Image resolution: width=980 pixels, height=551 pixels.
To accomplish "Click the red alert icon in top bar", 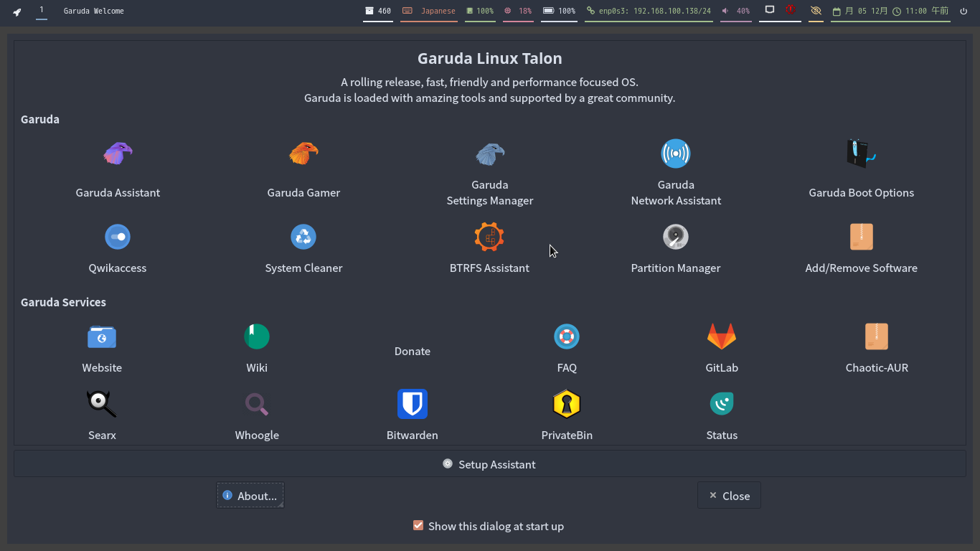I will pyautogui.click(x=791, y=11).
